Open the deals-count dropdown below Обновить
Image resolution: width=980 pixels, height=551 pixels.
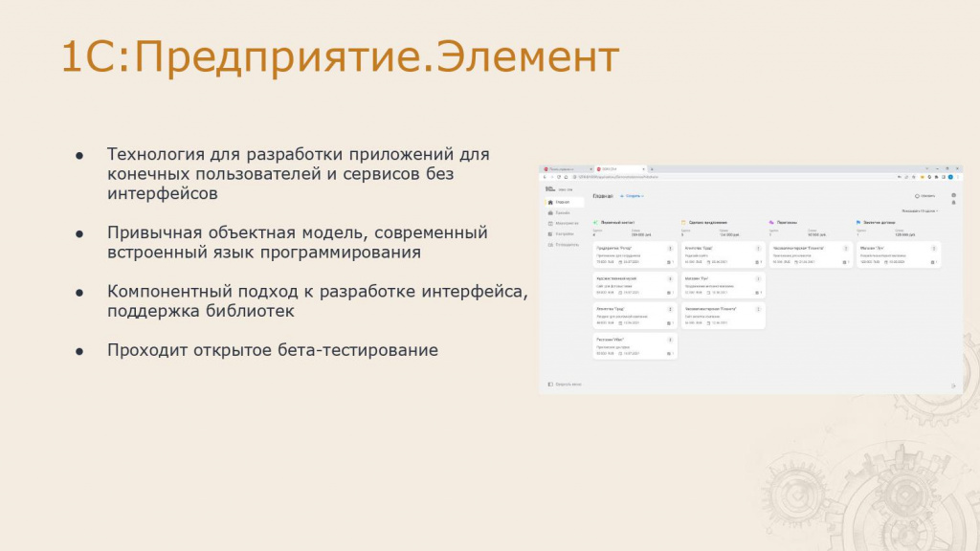click(x=920, y=211)
